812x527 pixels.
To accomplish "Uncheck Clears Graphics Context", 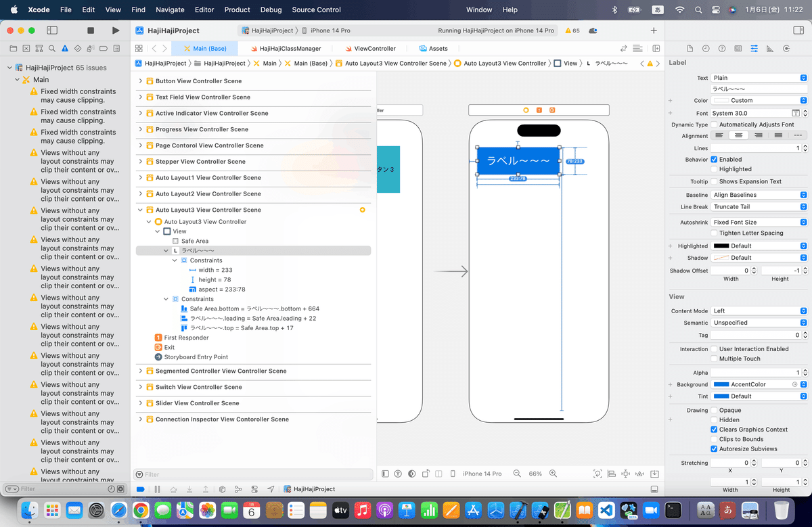I will point(715,430).
